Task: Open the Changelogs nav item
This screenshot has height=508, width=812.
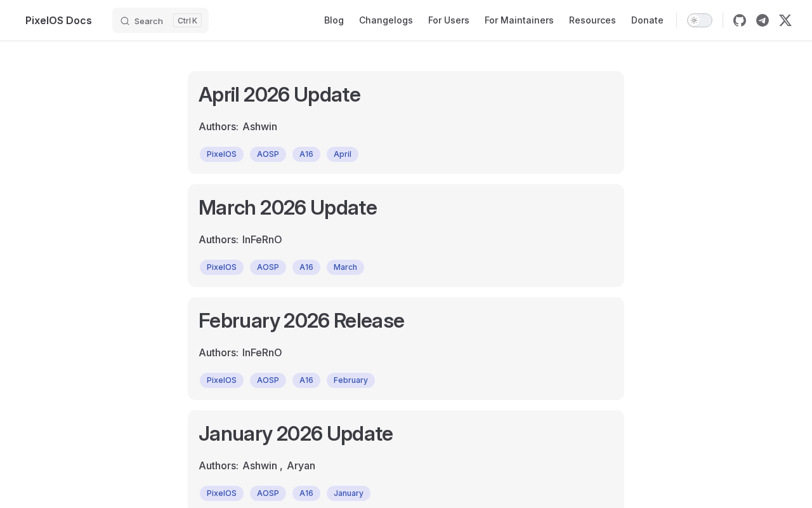Action: pos(386,20)
